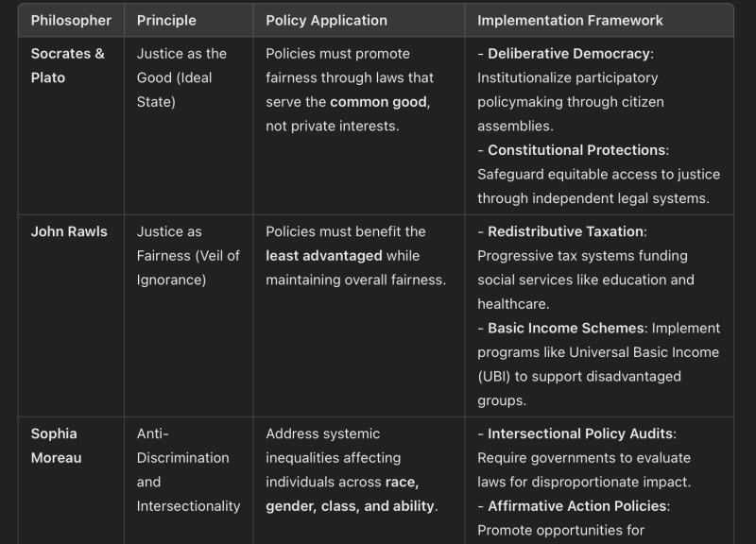Click the bold 'gender, class, and ability' text

pyautogui.click(x=350, y=506)
